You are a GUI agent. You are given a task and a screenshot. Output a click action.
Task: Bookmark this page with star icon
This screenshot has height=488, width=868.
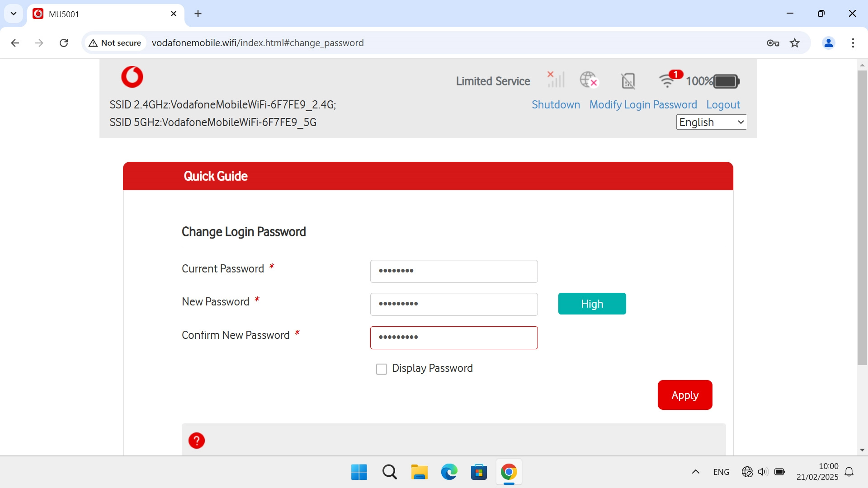[795, 43]
